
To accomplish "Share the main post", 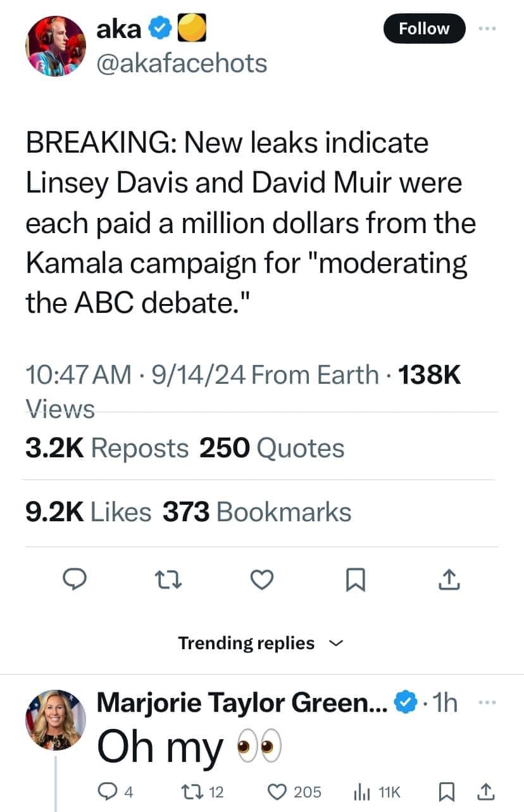I will point(447,580).
